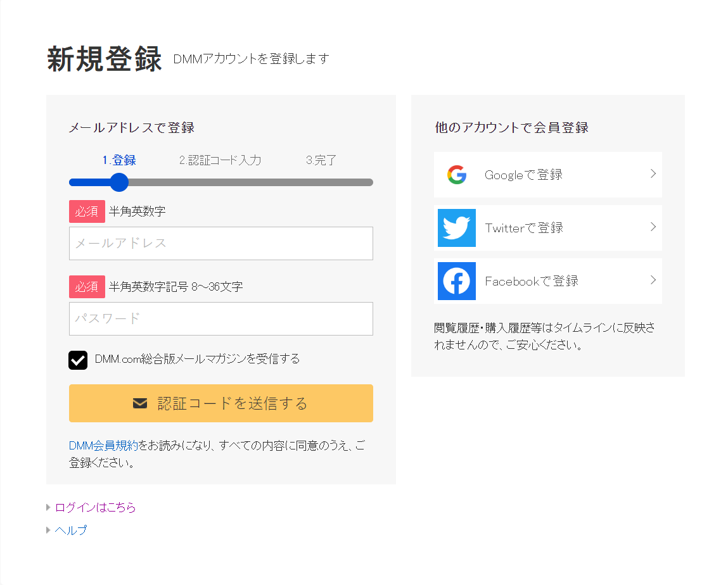Focus the パスワード input field

[220, 318]
